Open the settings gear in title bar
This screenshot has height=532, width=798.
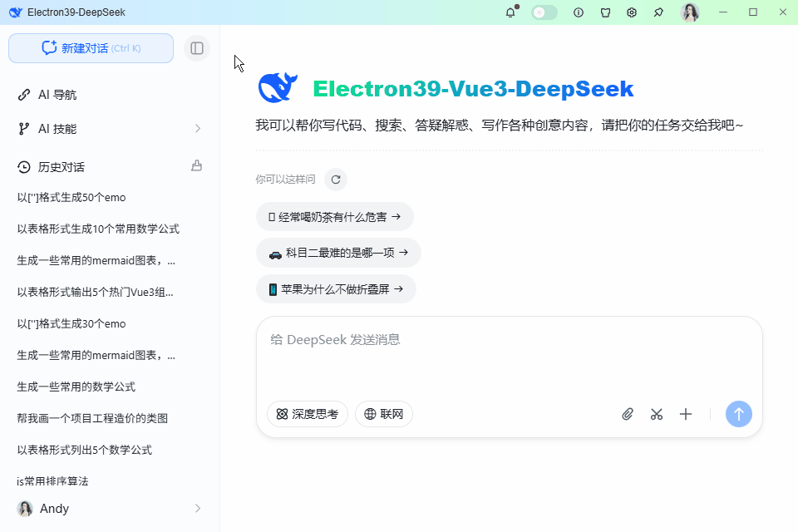pyautogui.click(x=632, y=12)
